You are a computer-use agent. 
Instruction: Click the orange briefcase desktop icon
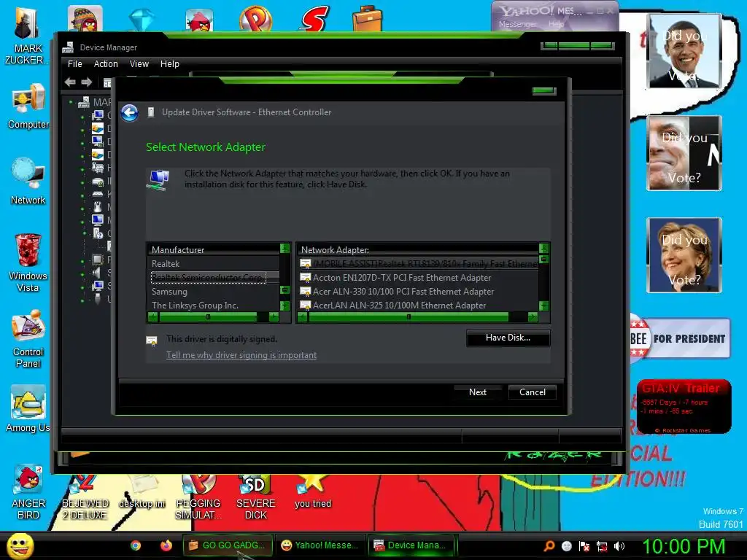[367, 18]
